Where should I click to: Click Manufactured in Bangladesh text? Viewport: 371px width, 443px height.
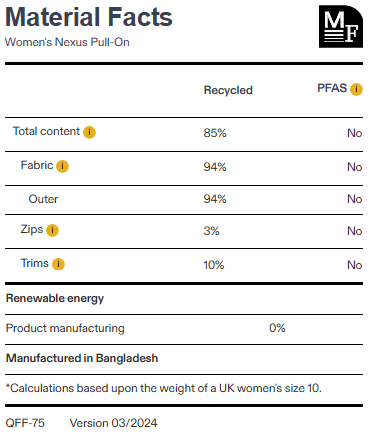(x=82, y=358)
